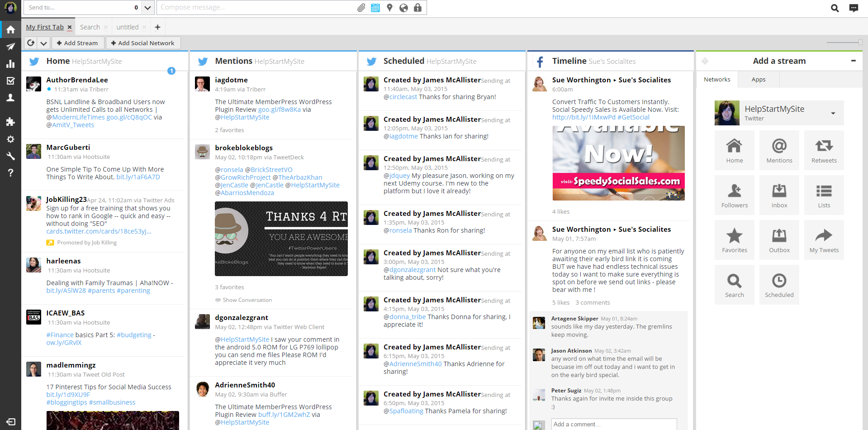Open the conversations chat bubble icon

pyautogui.click(x=854, y=8)
